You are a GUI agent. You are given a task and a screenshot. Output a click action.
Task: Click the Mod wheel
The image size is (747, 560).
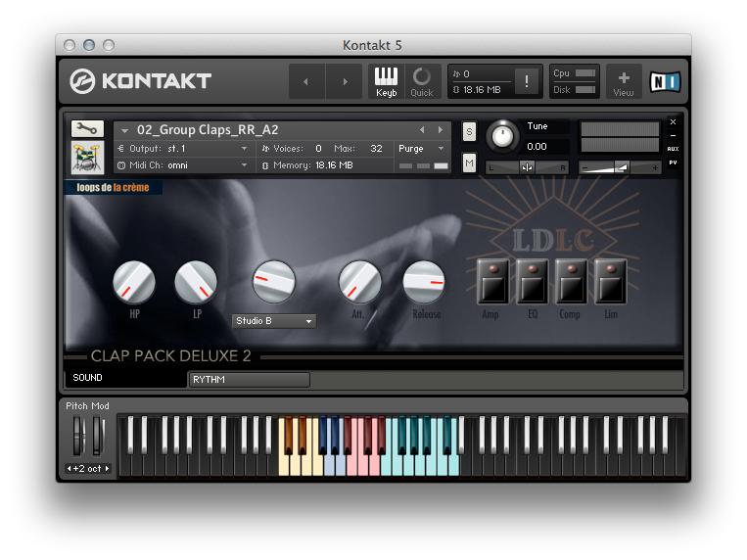[x=97, y=436]
